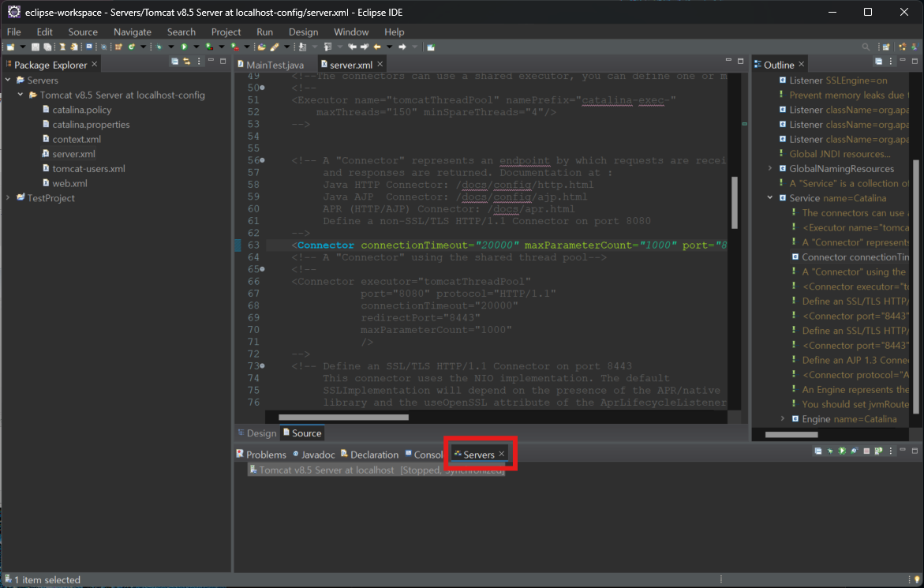This screenshot has width=924, height=588.
Task: Click the search magnifier icon in top toolbar
Action: pyautogui.click(x=866, y=47)
